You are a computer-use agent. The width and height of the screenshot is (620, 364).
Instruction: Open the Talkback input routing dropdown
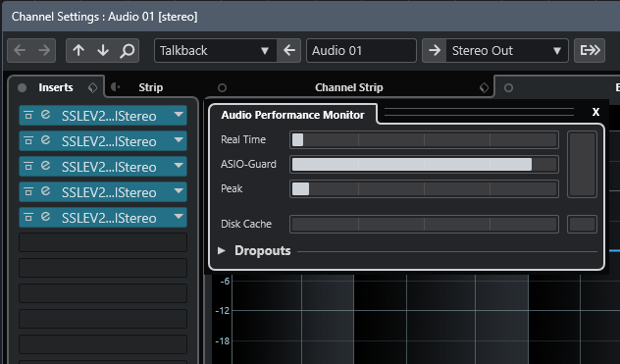(x=216, y=50)
